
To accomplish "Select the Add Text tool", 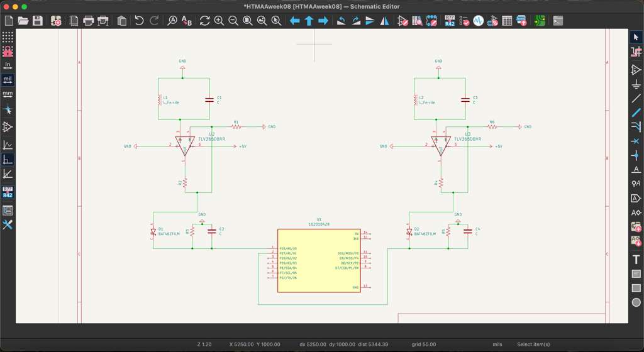I will 636,260.
